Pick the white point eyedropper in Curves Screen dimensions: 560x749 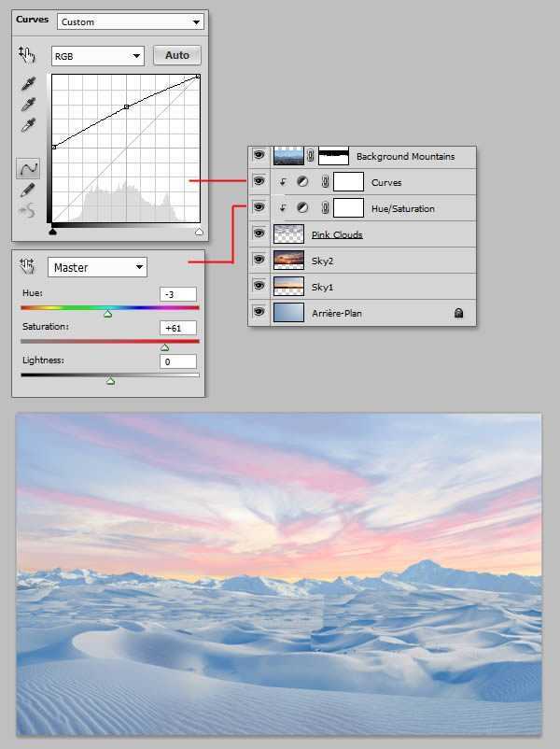click(28, 125)
